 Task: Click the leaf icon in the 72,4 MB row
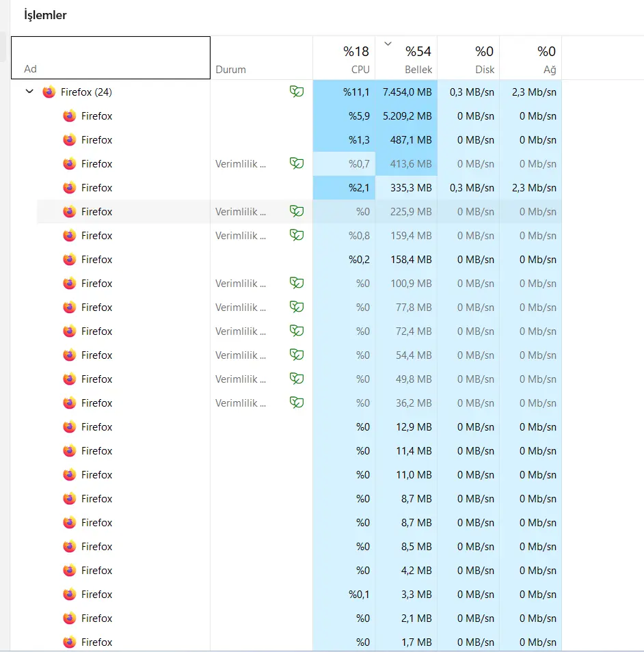coord(297,331)
